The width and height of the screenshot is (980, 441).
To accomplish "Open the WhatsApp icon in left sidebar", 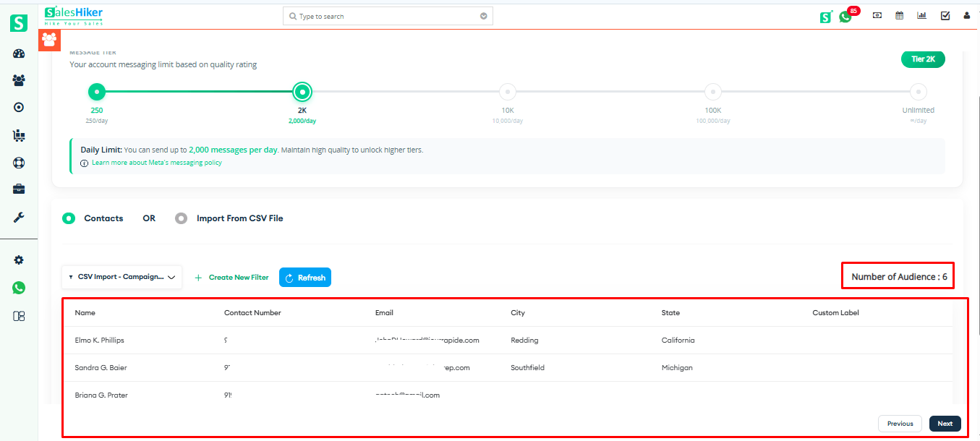I will [19, 288].
